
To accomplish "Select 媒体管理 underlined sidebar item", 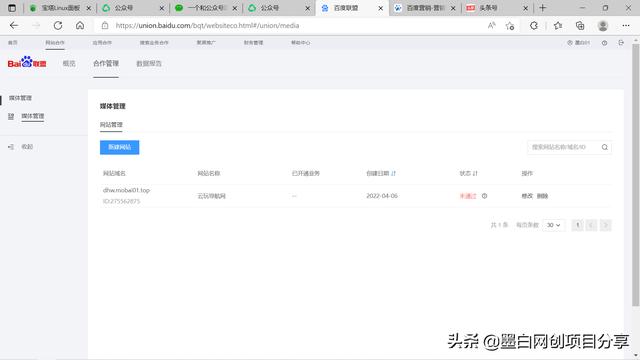I will click(x=33, y=116).
